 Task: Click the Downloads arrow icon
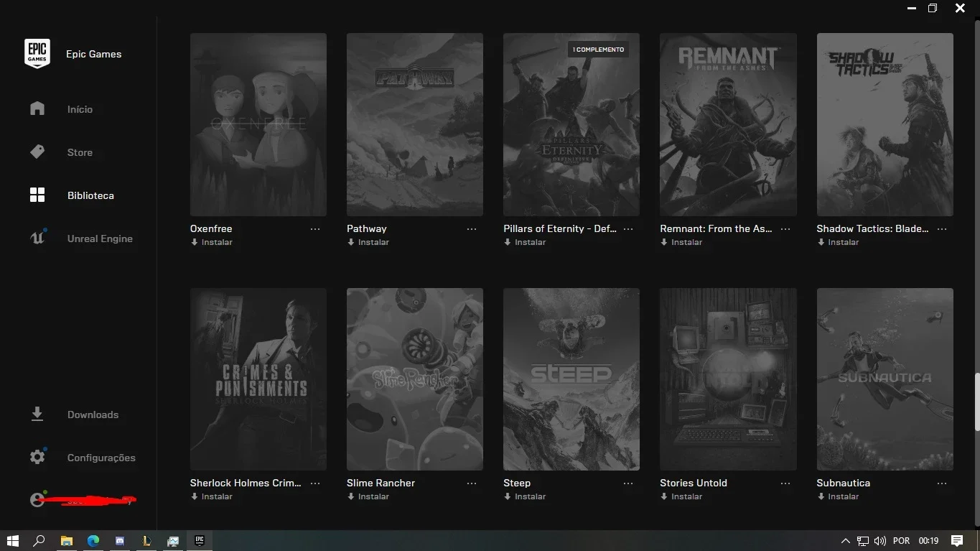click(37, 415)
